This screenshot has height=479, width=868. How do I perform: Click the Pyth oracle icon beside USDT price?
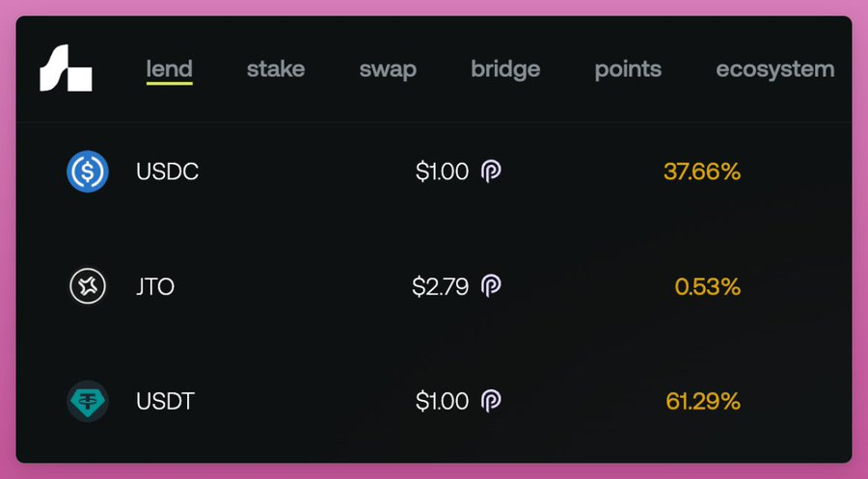[491, 401]
